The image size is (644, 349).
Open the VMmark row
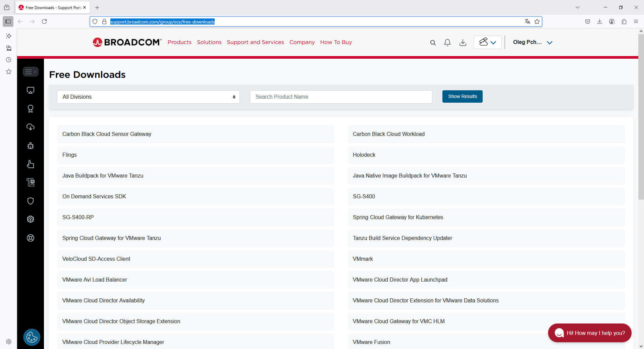486,259
